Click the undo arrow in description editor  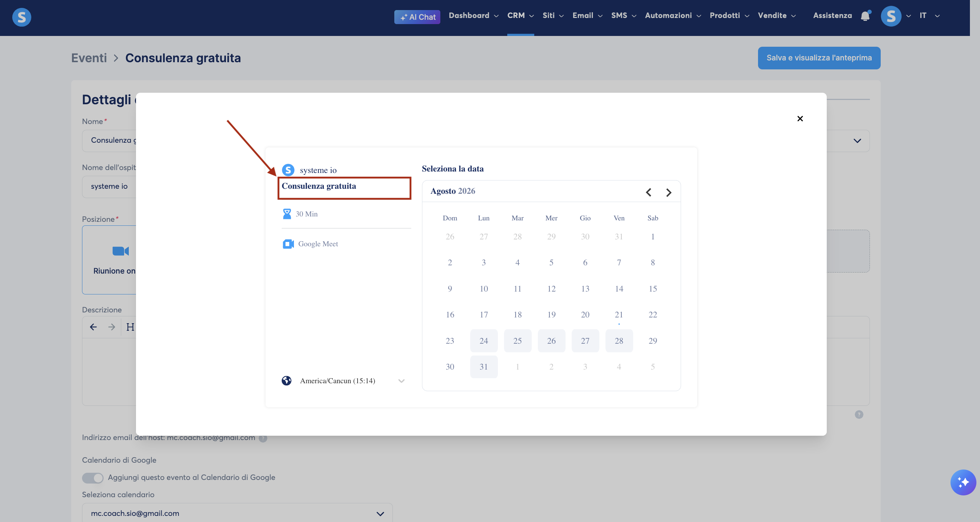93,327
